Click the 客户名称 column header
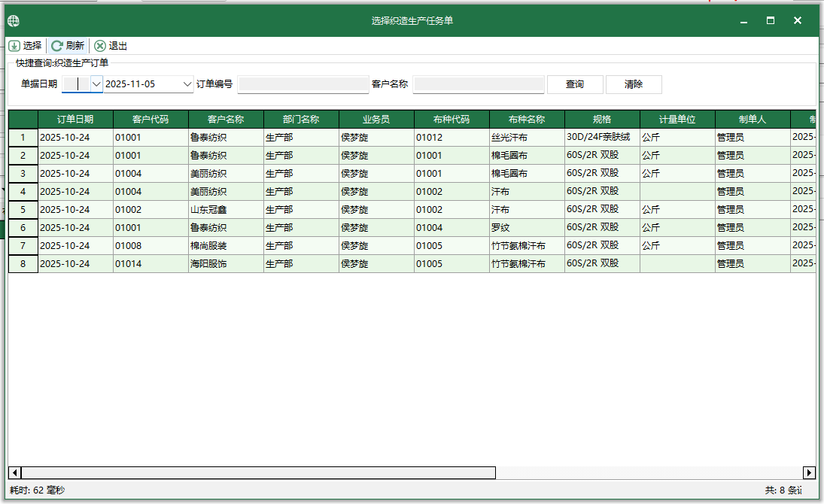 pos(225,119)
